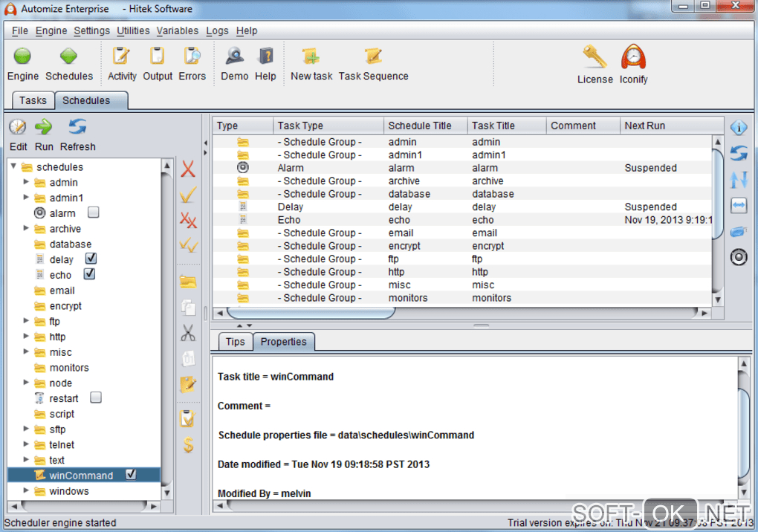
Task: Open the Errors log icon
Action: (x=192, y=57)
